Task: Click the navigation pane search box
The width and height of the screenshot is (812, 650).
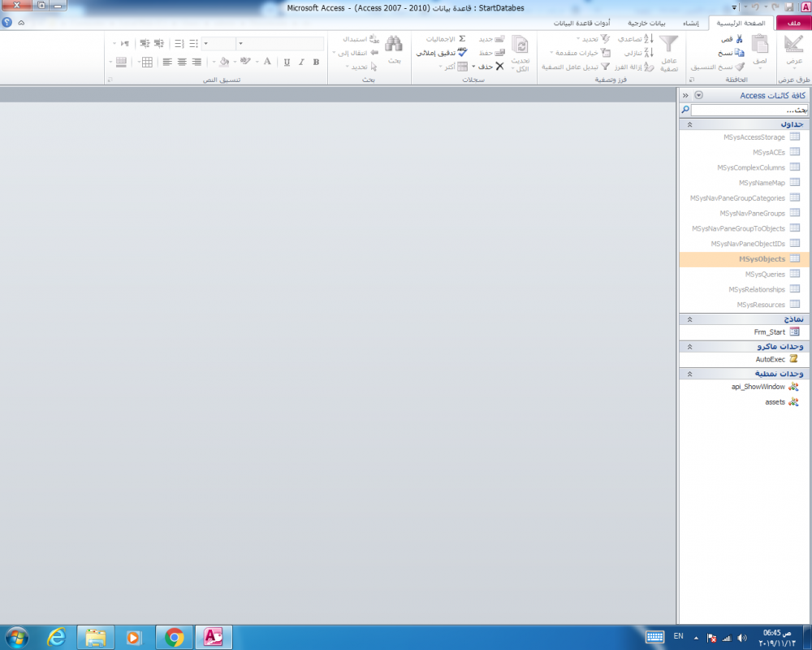Action: click(749, 110)
